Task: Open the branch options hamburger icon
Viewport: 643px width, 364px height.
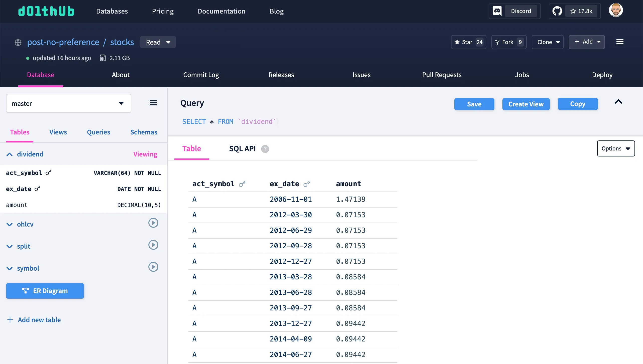Action: [x=153, y=103]
